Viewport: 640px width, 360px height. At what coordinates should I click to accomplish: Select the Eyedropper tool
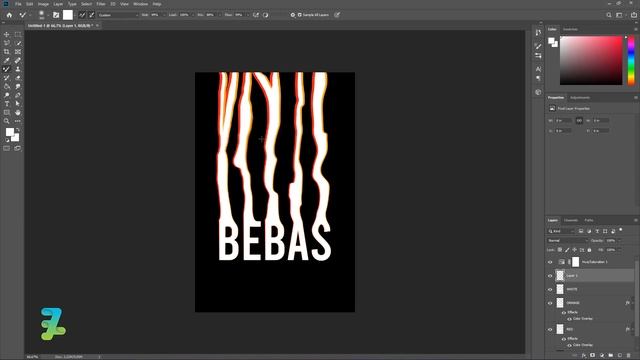pyautogui.click(x=7, y=60)
